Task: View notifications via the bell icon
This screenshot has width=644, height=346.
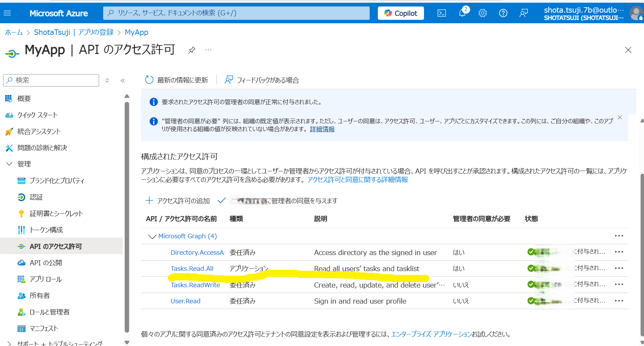Action: tap(462, 13)
